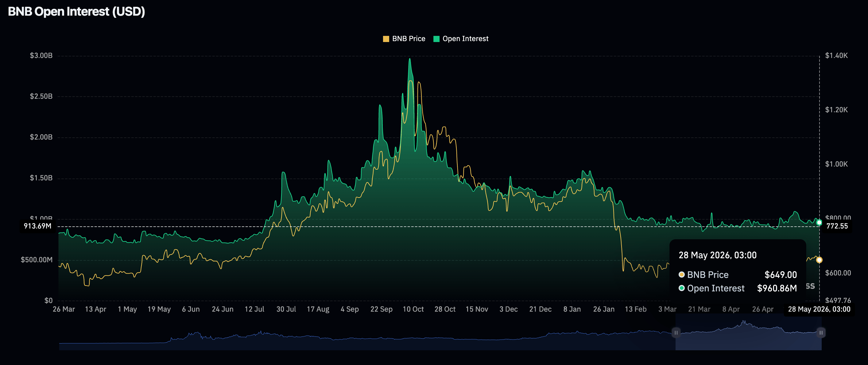This screenshot has width=868, height=365.
Task: Click the $0 left axis label
Action: [48, 300]
